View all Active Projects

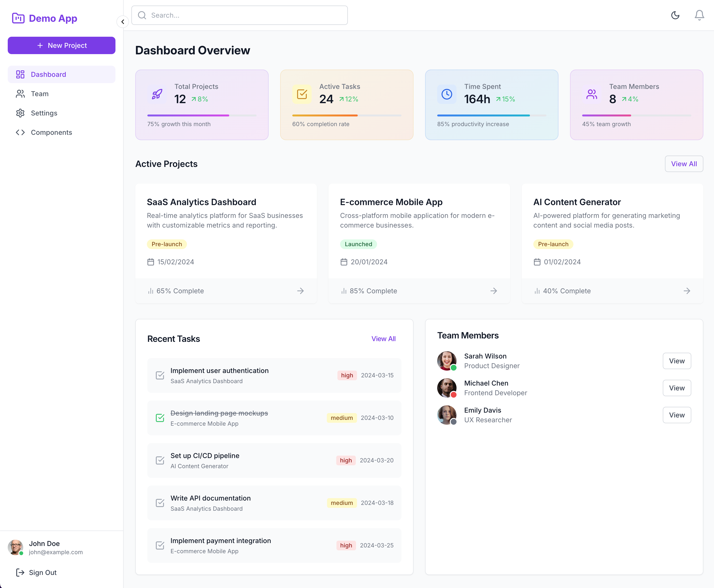(684, 164)
